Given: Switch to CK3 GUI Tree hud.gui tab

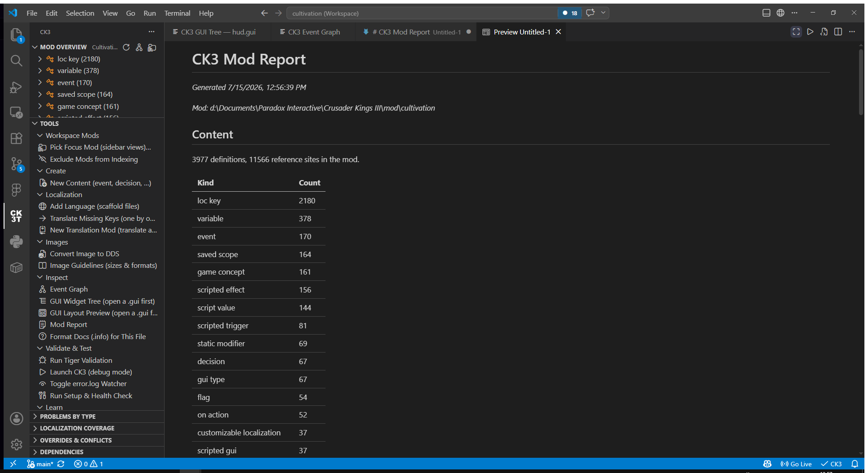Looking at the screenshot, I should (218, 32).
